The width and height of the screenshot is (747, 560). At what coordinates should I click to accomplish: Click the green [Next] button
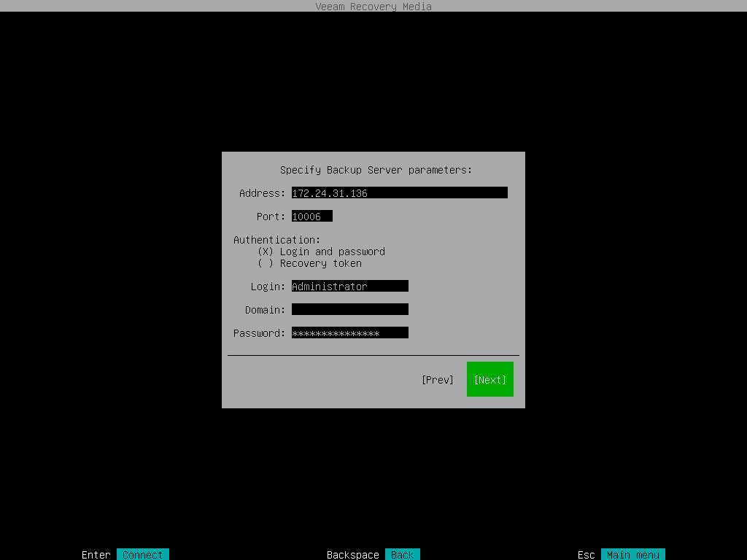tap(489, 379)
